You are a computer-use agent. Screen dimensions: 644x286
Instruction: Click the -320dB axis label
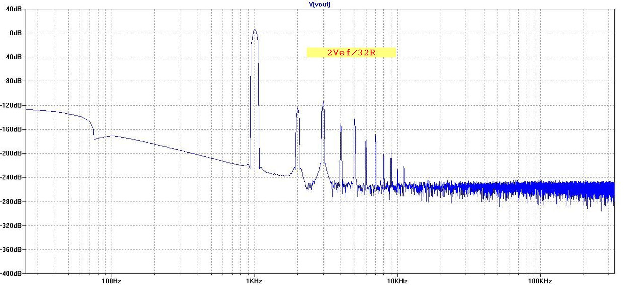click(x=11, y=226)
